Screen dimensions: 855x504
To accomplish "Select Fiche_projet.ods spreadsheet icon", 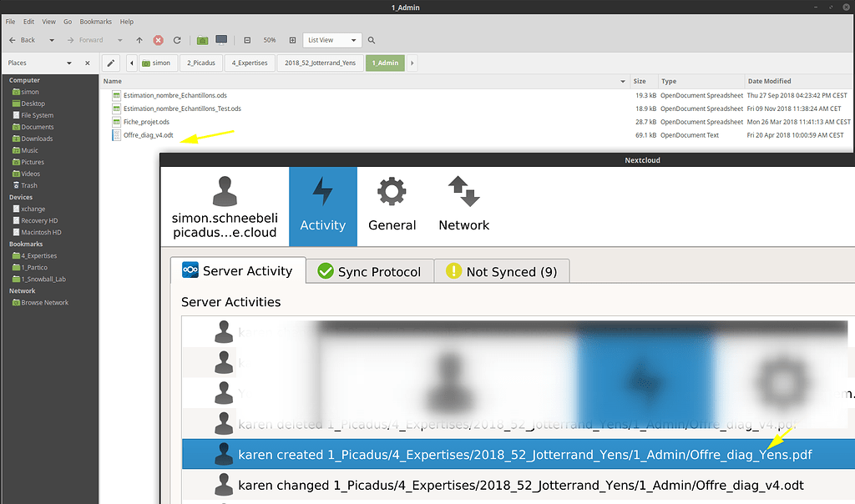I will 116,122.
